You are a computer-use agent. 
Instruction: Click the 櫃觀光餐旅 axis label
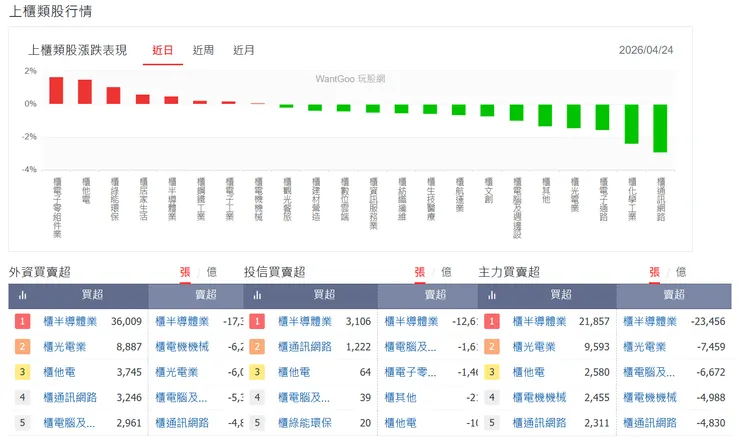[x=287, y=199]
